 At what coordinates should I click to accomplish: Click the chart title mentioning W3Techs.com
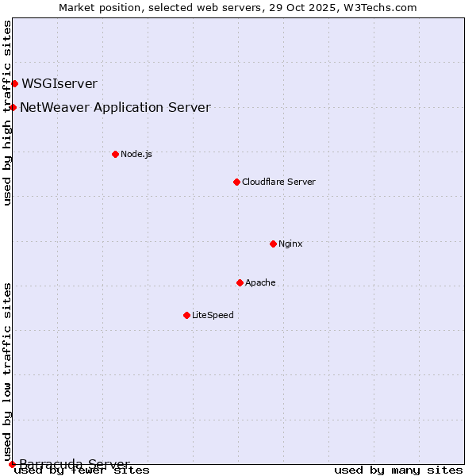pyautogui.click(x=238, y=7)
